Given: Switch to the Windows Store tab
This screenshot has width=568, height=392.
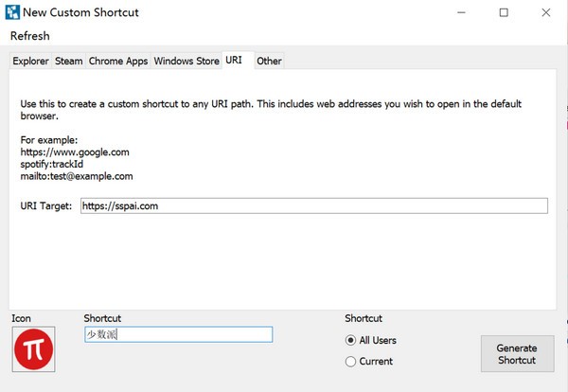Looking at the screenshot, I should click(186, 62).
